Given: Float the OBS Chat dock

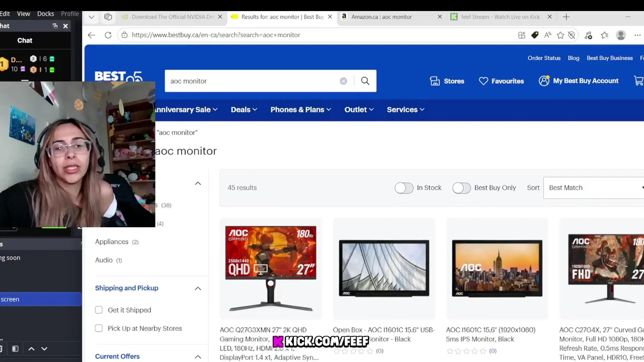Looking at the screenshot, I should coord(55,26).
